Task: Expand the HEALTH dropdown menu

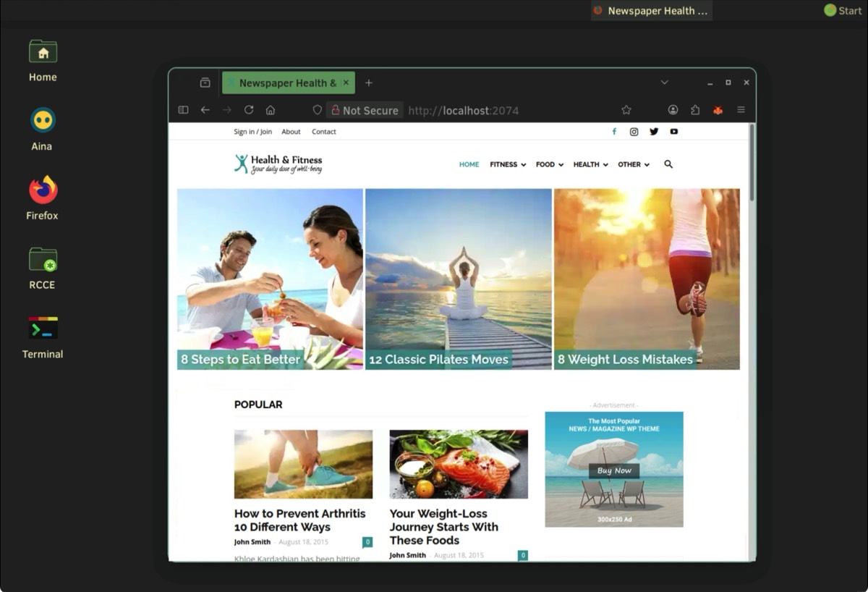Action: pos(590,164)
